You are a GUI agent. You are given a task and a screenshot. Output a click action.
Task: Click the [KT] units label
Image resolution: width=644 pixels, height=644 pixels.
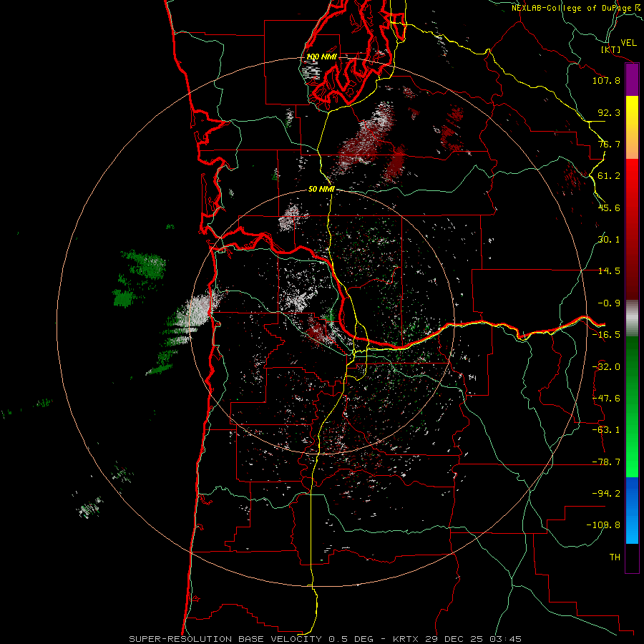(x=611, y=49)
